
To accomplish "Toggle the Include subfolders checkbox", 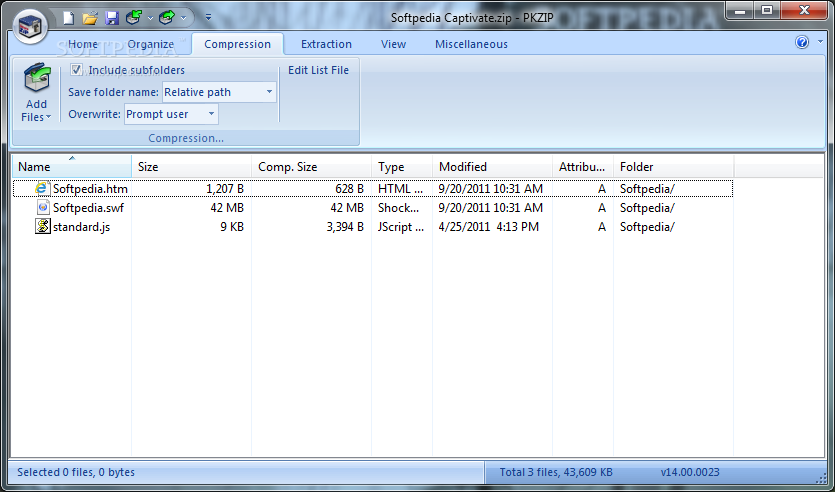I will point(77,70).
